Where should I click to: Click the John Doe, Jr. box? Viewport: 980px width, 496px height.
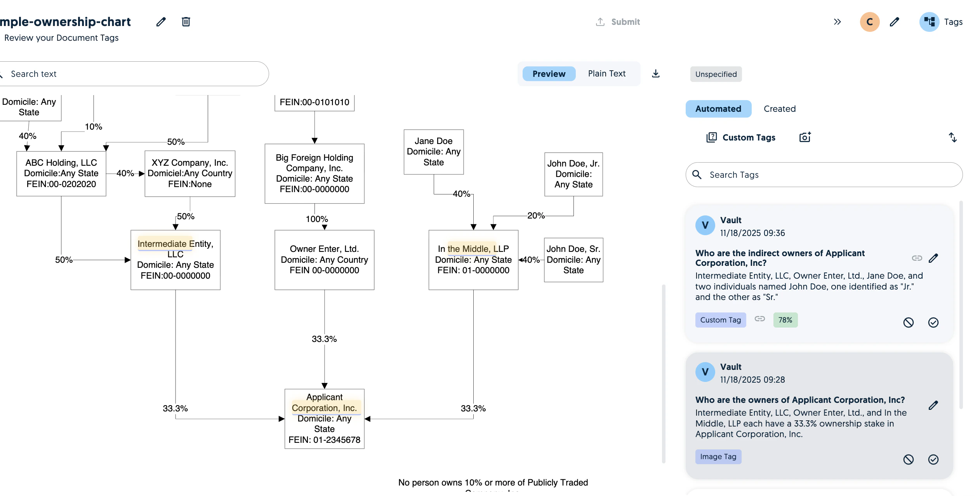[x=573, y=174]
